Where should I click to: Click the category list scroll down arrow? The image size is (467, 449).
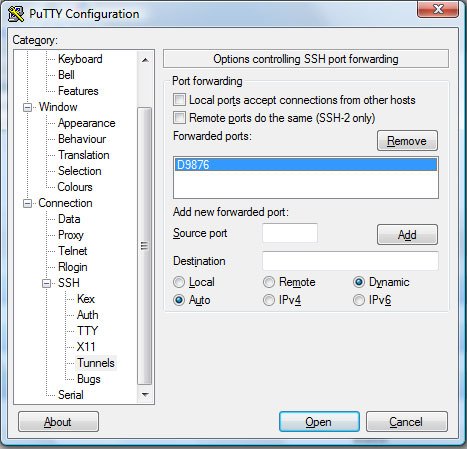pyautogui.click(x=145, y=395)
